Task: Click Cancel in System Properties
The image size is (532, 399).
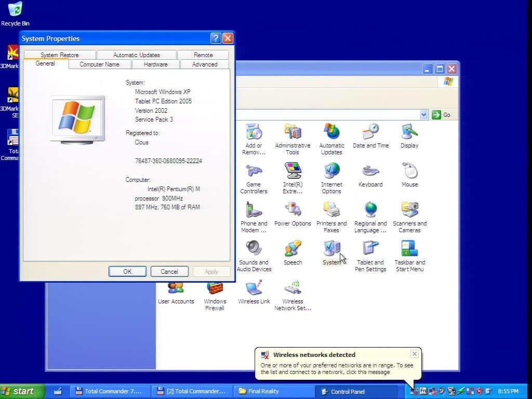Action: [169, 271]
